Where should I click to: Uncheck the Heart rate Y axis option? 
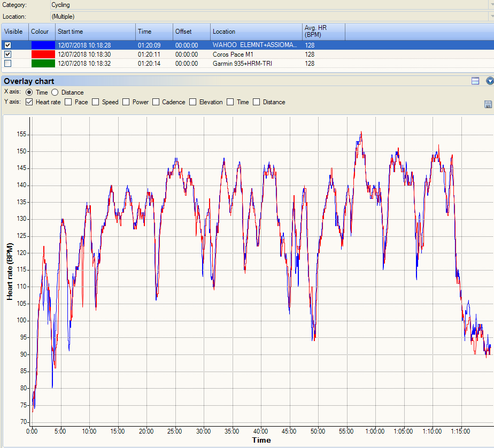tap(29, 102)
